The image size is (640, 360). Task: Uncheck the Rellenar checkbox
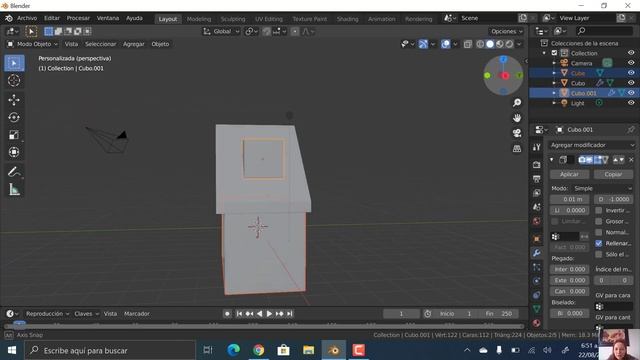tap(598, 243)
